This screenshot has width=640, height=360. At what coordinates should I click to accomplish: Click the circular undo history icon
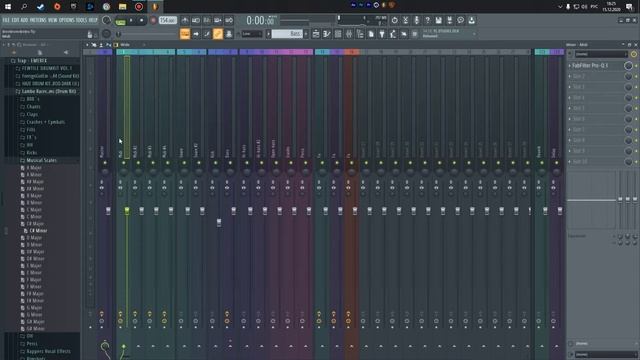[394, 20]
